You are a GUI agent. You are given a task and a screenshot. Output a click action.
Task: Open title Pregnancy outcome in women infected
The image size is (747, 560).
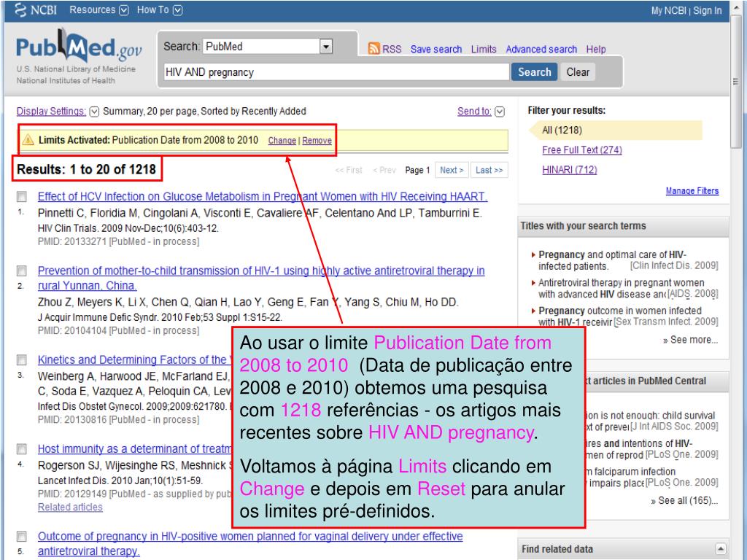coord(620,316)
